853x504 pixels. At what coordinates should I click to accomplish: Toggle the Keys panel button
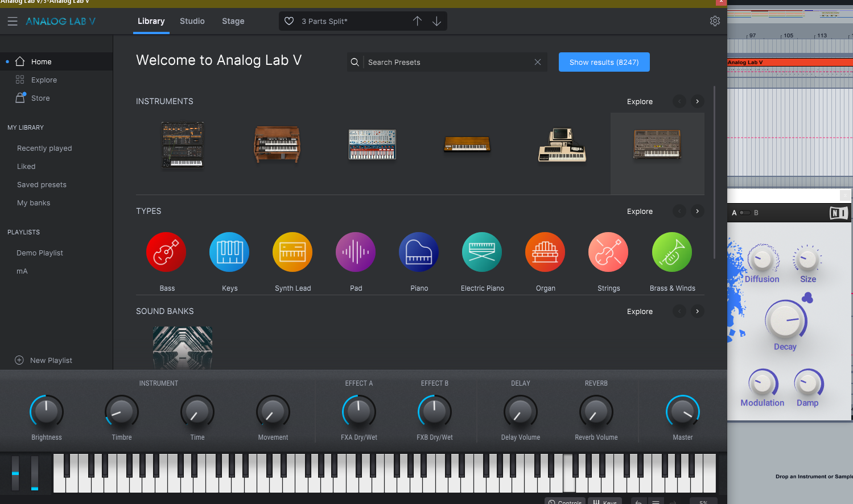pos(605,502)
